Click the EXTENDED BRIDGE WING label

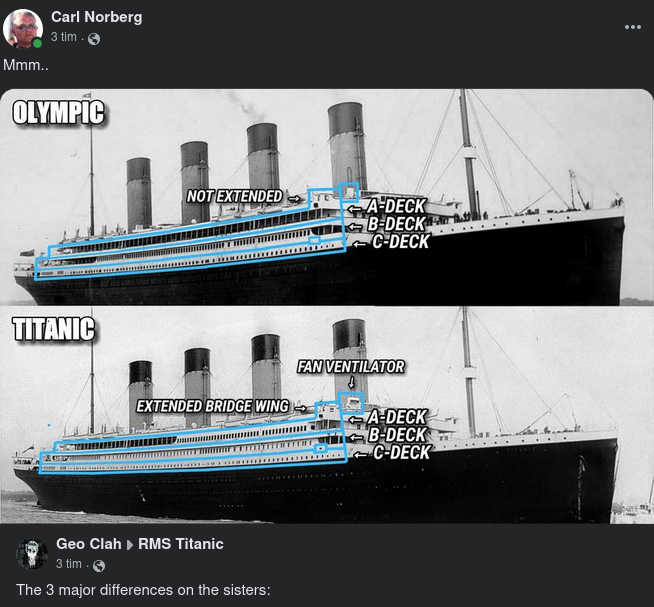point(213,406)
